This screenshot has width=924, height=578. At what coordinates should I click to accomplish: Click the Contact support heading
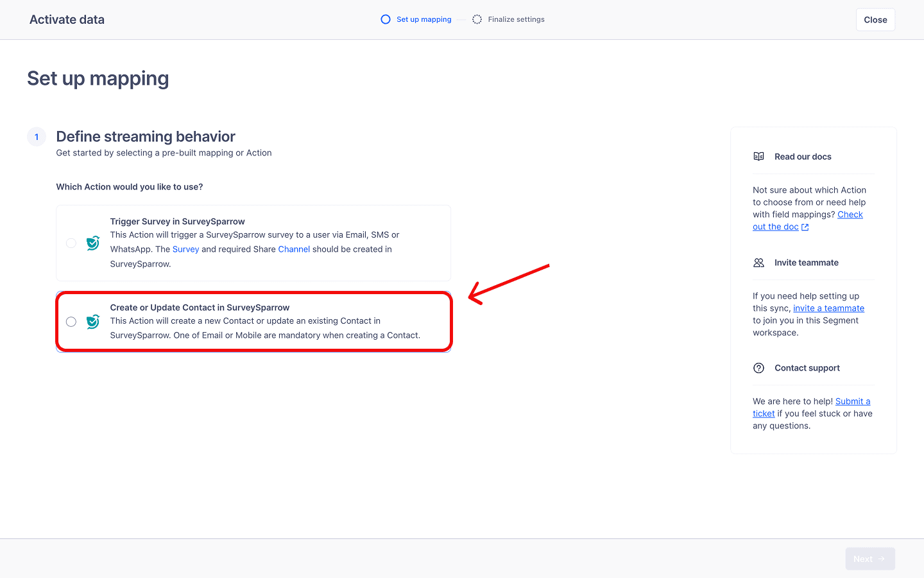(x=807, y=368)
